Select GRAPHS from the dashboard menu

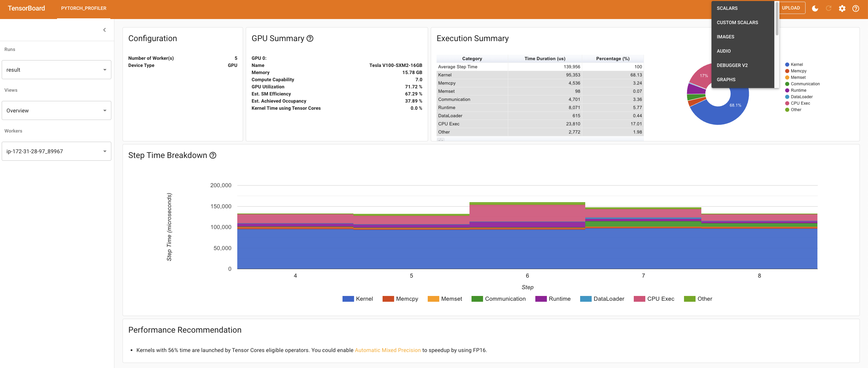[726, 80]
